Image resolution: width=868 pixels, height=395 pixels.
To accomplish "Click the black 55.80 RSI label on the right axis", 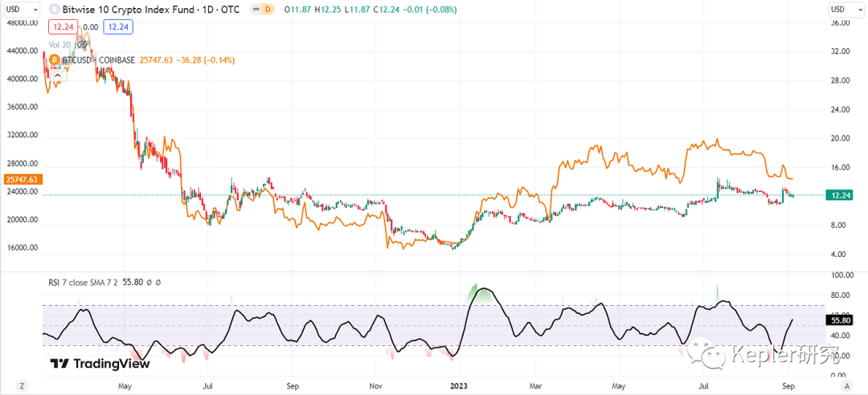I will 838,320.
